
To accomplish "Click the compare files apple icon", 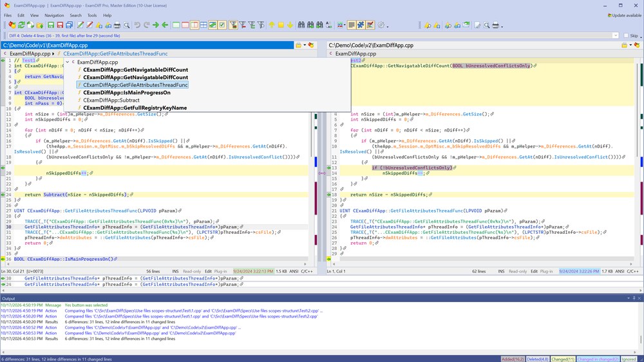I will (12, 25).
